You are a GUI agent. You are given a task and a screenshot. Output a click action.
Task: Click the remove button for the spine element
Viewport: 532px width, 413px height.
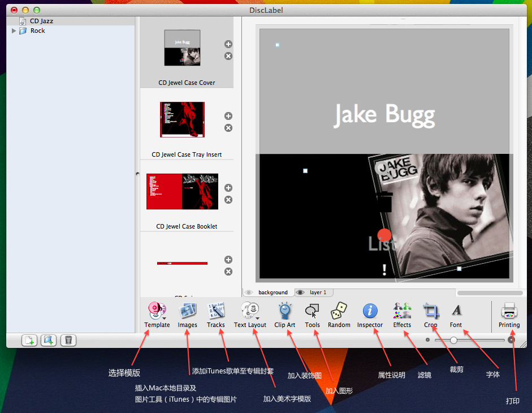pos(228,272)
